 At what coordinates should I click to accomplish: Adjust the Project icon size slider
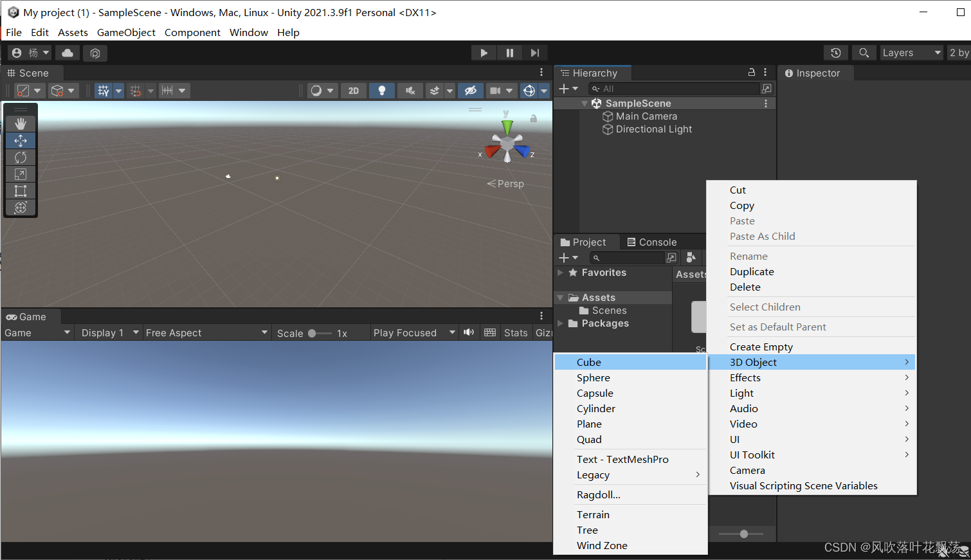coord(741,534)
